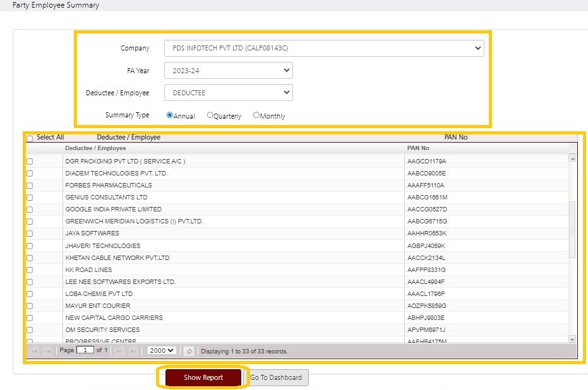588x390 pixels.
Task: Click the previous page arrow
Action: click(x=48, y=351)
